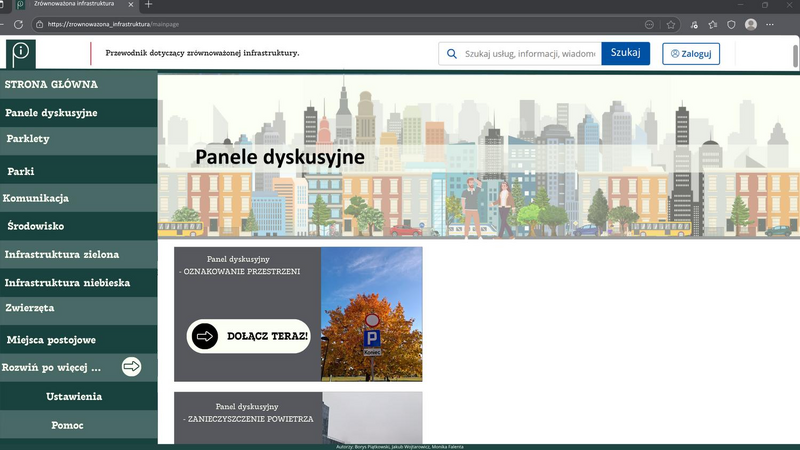Open Ustawienia in the sidebar
800x450 pixels.
[x=74, y=396]
